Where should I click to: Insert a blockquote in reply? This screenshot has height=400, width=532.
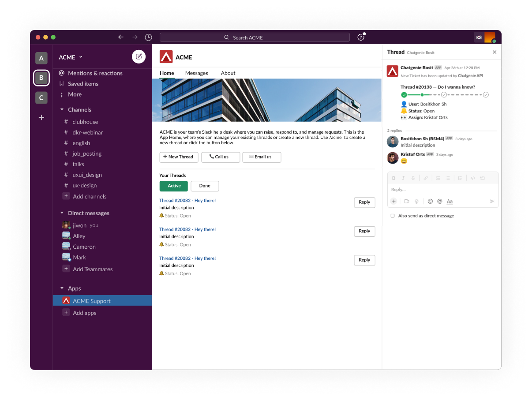pyautogui.click(x=460, y=178)
